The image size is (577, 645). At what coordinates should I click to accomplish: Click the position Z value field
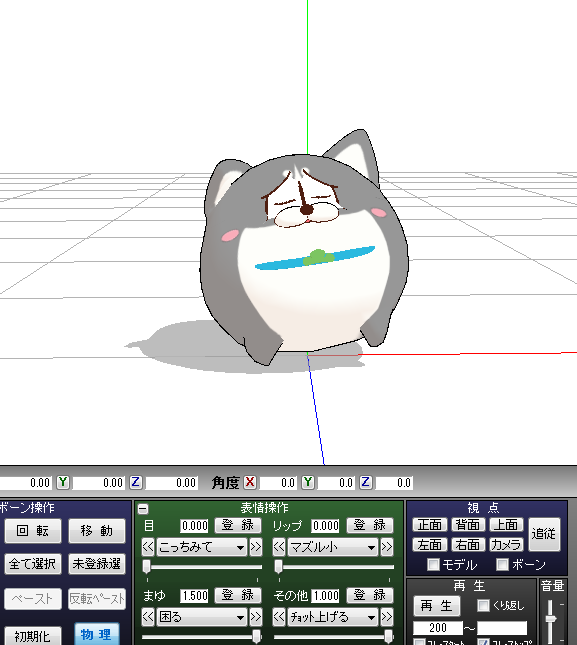click(x=171, y=483)
